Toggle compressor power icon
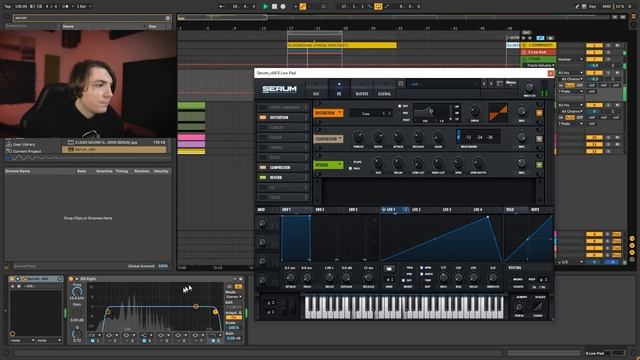The image size is (640, 360). click(539, 139)
